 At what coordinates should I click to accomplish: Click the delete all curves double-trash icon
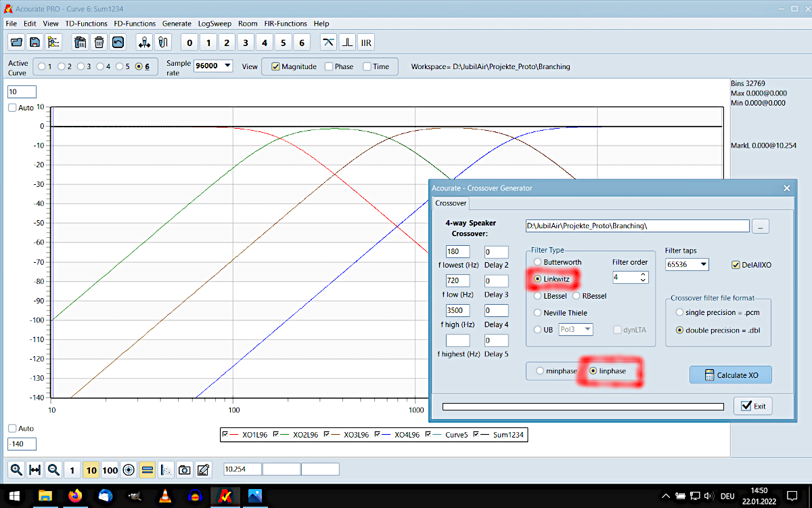coord(81,43)
